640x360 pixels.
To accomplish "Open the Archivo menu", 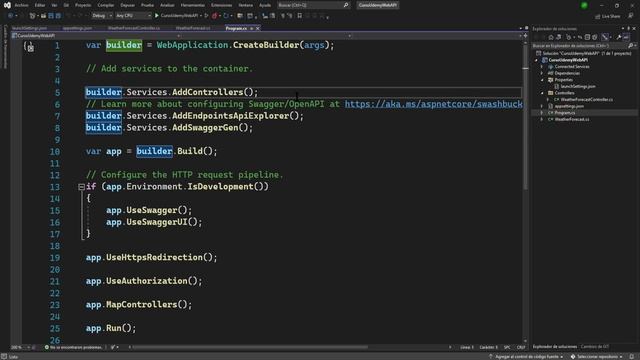I will pyautogui.click(x=22, y=5).
